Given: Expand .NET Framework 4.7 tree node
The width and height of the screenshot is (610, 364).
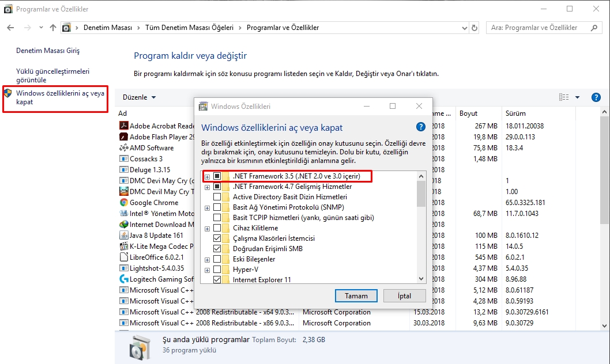Looking at the screenshot, I should point(208,187).
